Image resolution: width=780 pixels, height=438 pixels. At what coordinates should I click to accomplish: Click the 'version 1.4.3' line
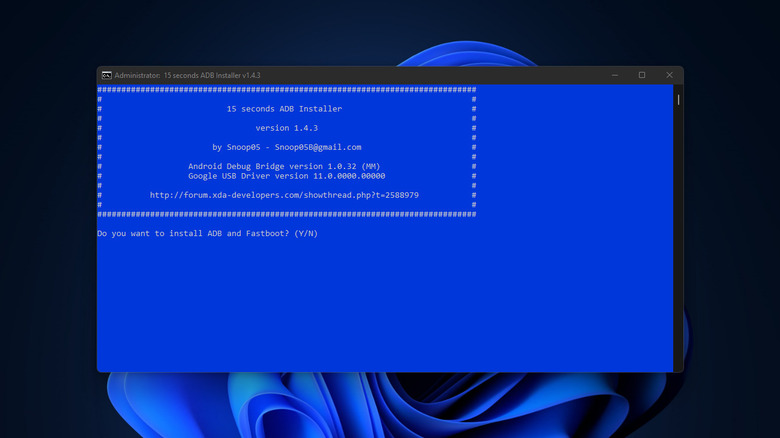(287, 128)
